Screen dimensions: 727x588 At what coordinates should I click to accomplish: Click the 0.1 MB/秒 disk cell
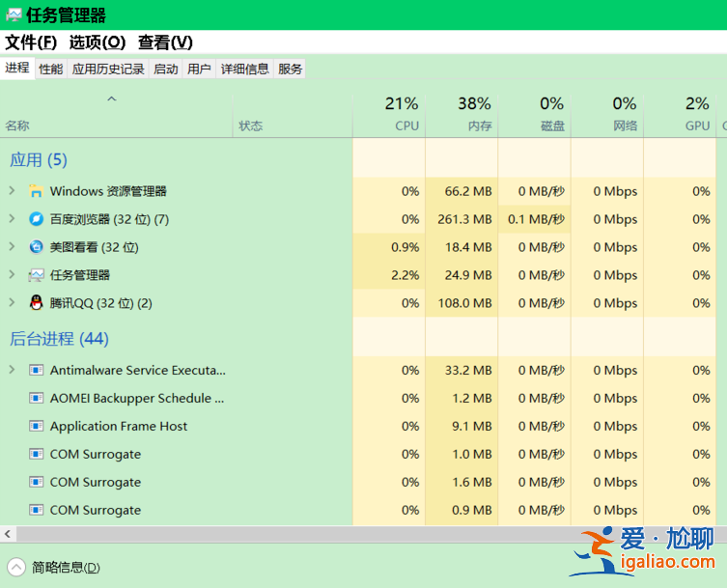click(x=537, y=219)
